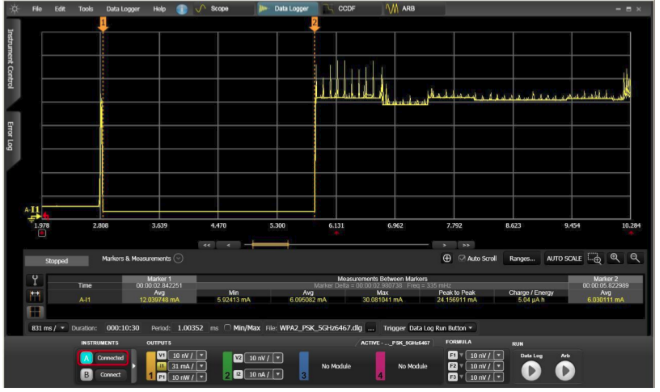Click the Ranges... button
The height and width of the screenshot is (392, 660).
tap(522, 259)
